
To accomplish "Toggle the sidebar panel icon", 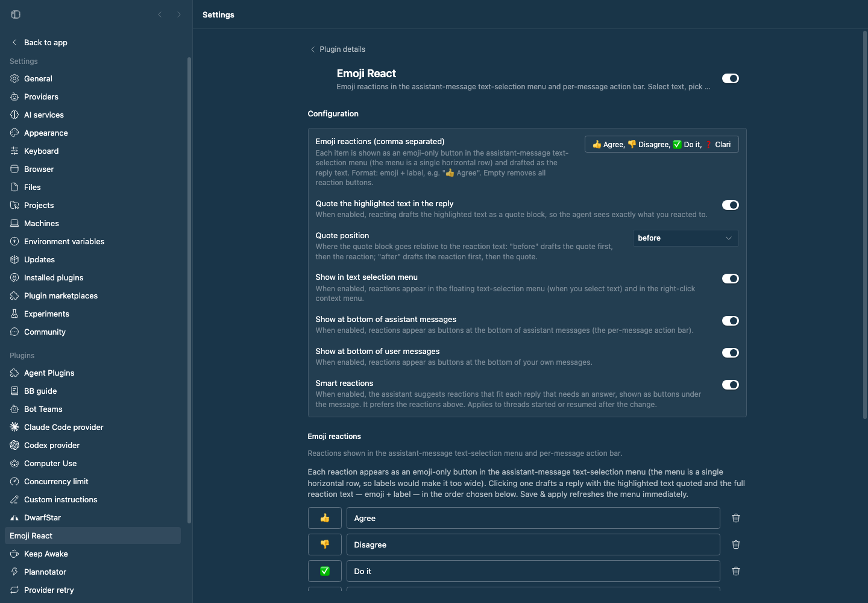I will point(16,14).
